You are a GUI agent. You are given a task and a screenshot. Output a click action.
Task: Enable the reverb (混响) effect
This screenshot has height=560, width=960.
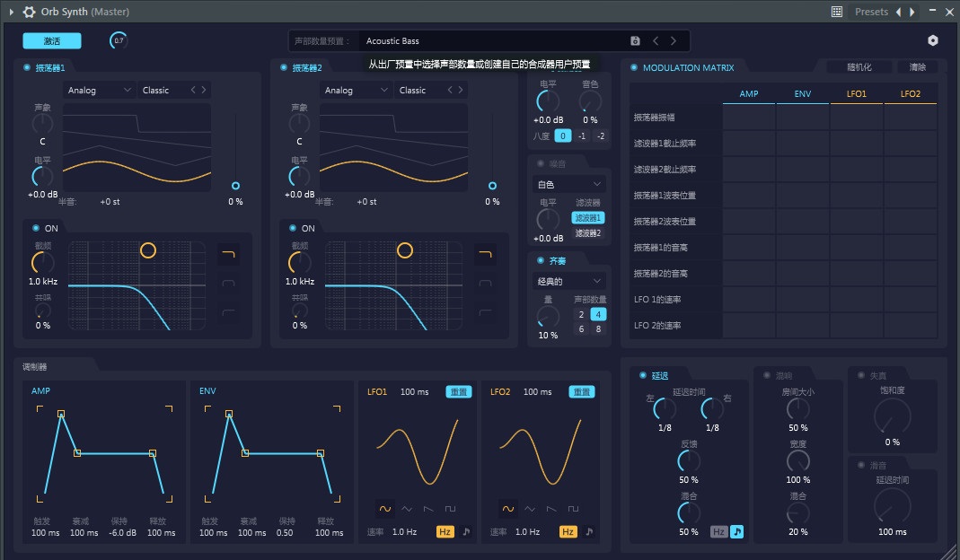point(766,375)
